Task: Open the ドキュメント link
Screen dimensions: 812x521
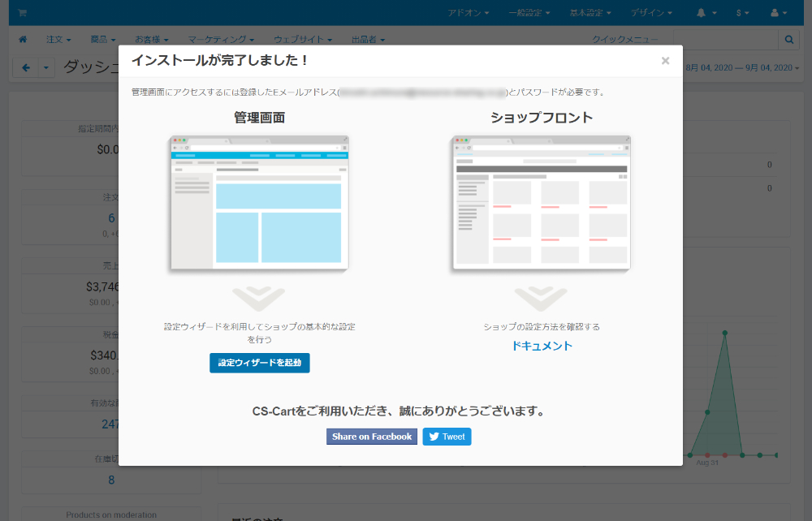Action: coord(542,347)
